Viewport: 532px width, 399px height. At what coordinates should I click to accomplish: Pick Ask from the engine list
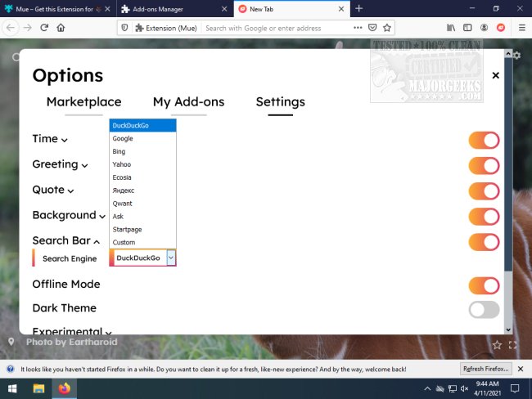pyautogui.click(x=142, y=217)
